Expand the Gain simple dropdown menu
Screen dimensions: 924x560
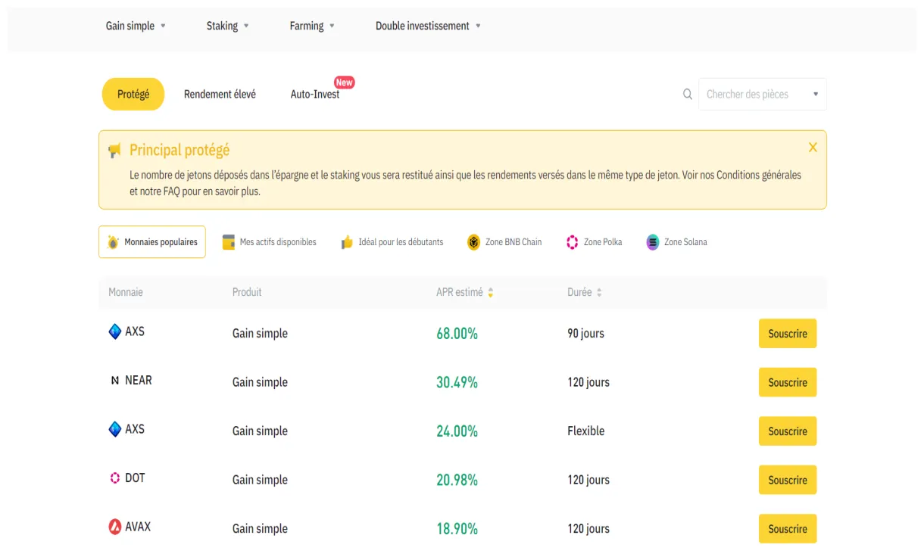pos(136,26)
